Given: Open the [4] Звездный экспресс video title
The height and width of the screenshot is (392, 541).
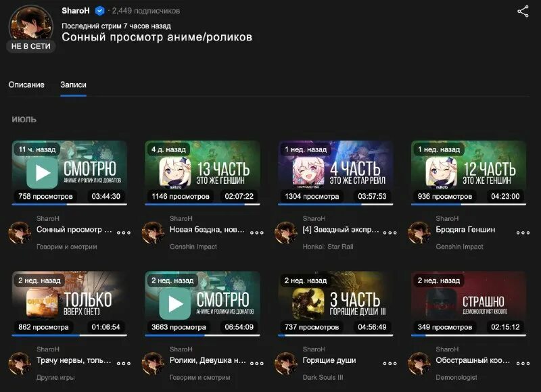Looking at the screenshot, I should (341, 230).
